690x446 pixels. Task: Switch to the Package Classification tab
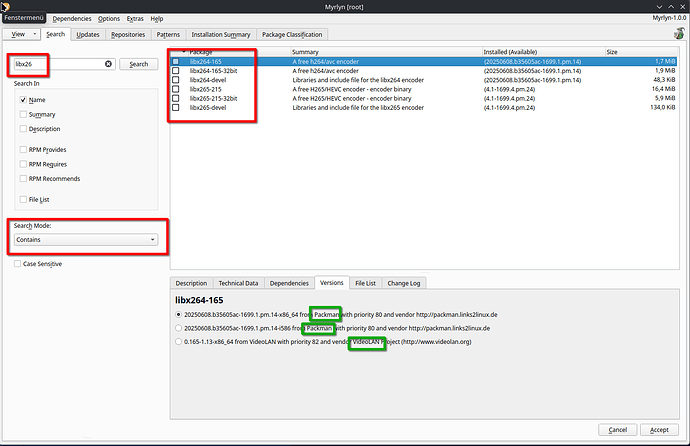292,34
